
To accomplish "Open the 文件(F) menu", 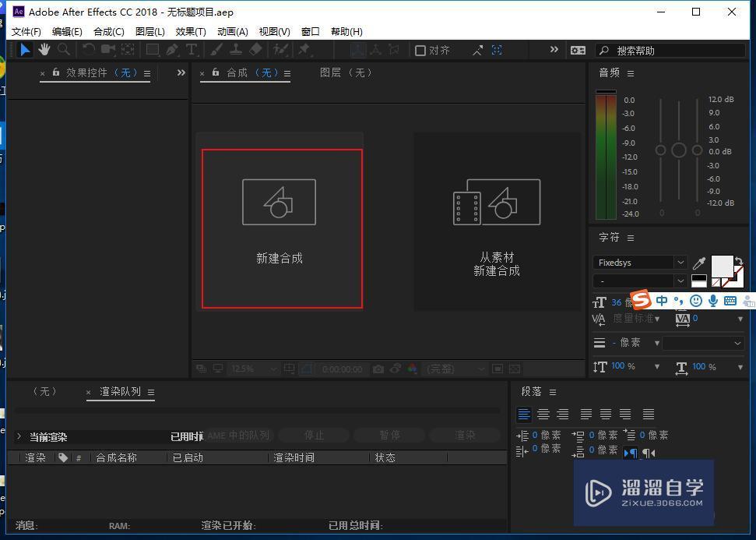I will pos(26,32).
